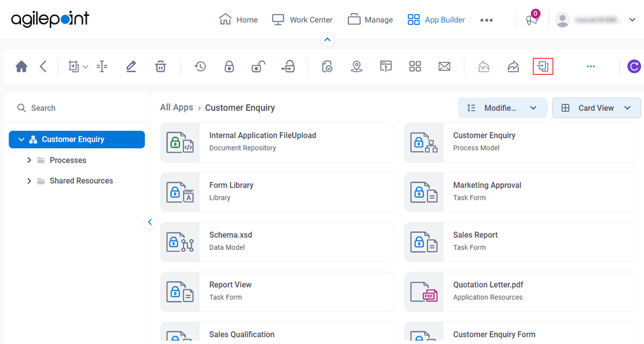The image size is (644, 344).
Task: Click the four-squares grid toolbar icon
Action: (415, 66)
